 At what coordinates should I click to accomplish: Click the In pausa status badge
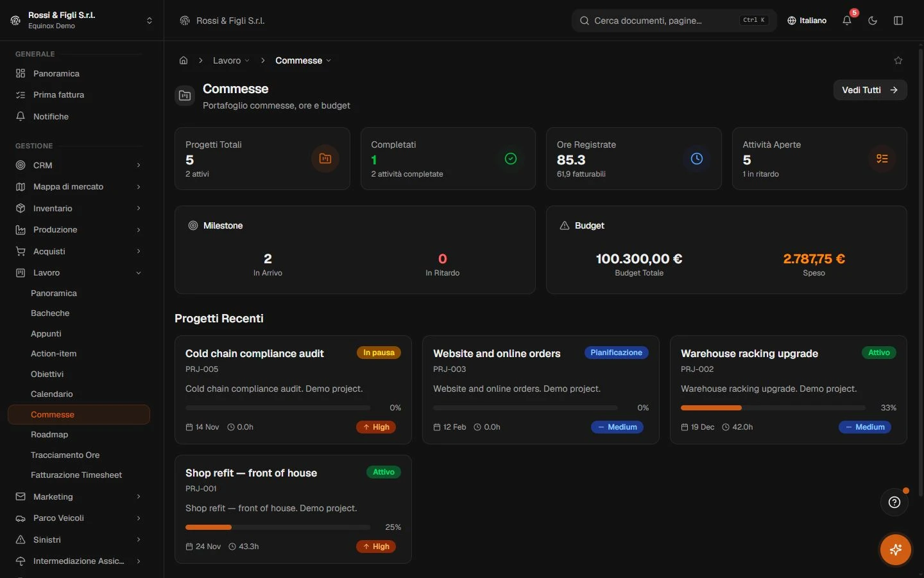379,353
